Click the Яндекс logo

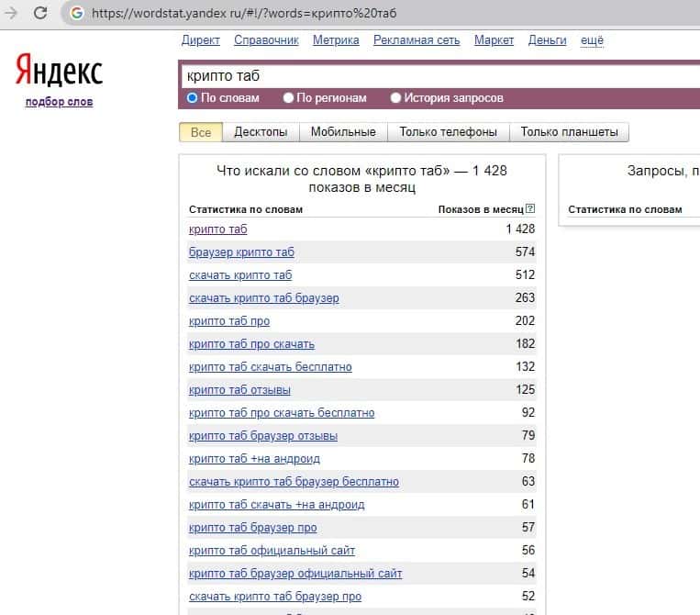point(59,71)
